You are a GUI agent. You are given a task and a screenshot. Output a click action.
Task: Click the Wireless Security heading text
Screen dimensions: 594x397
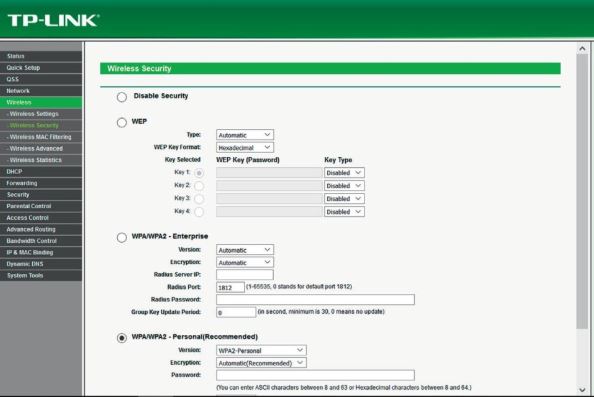click(139, 69)
